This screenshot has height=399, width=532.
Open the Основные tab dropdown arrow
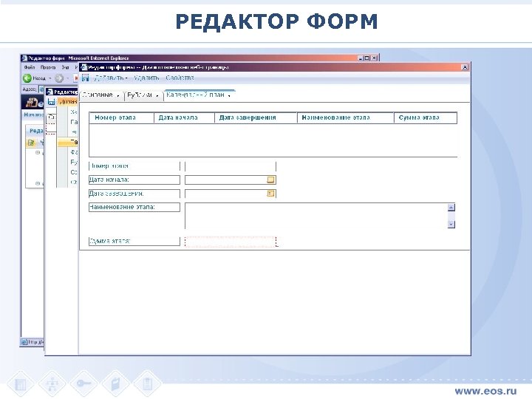pyautogui.click(x=117, y=96)
